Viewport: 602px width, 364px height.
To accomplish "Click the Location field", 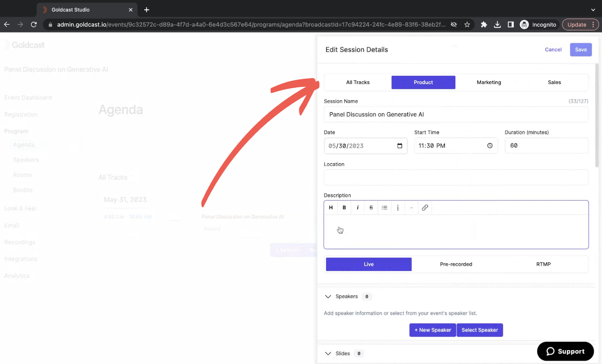I will [x=456, y=177].
